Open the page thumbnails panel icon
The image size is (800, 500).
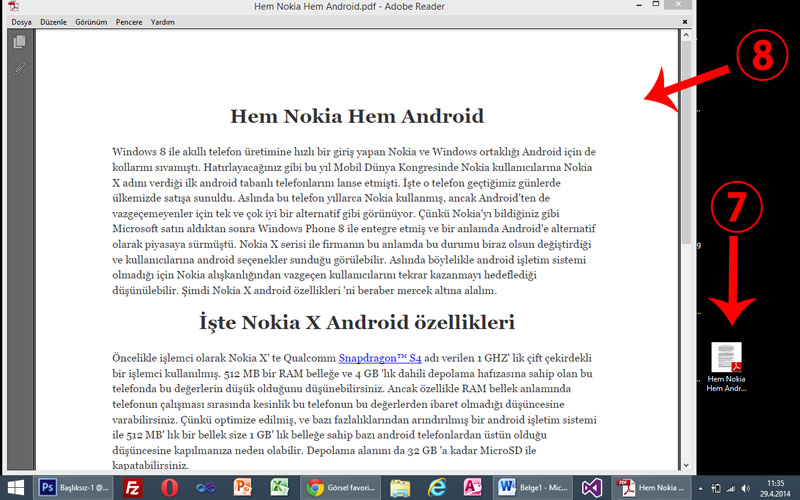(x=19, y=41)
